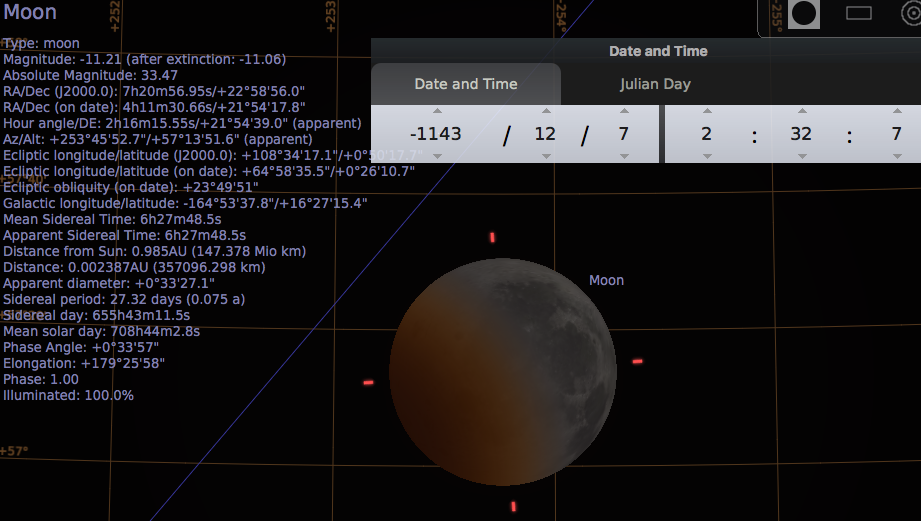This screenshot has width=921, height=521.
Task: Increase the year with the up arrow
Action: tap(436, 111)
